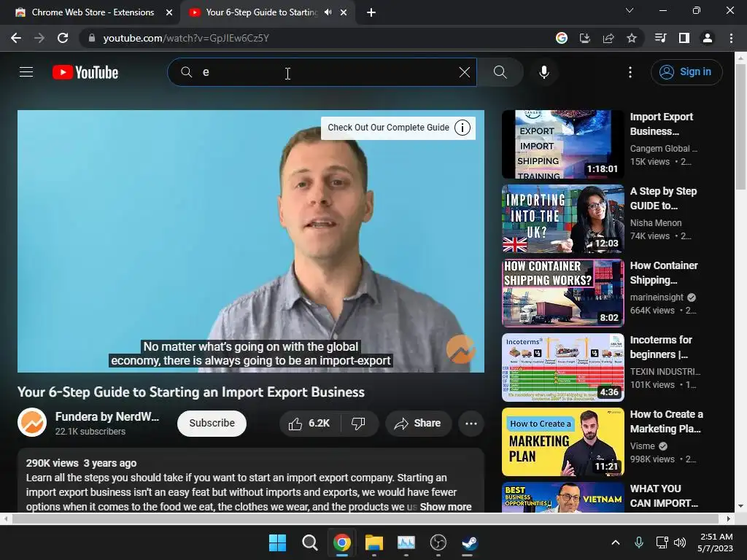Open Check Out Our Complete Guide card
Viewport: 747px width, 560px height.
pos(398,128)
